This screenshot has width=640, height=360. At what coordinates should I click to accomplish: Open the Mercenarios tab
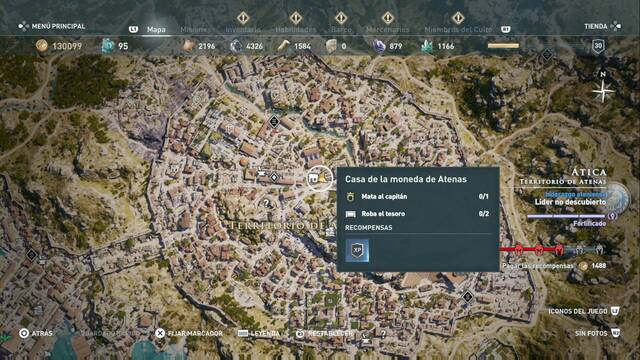point(387,29)
